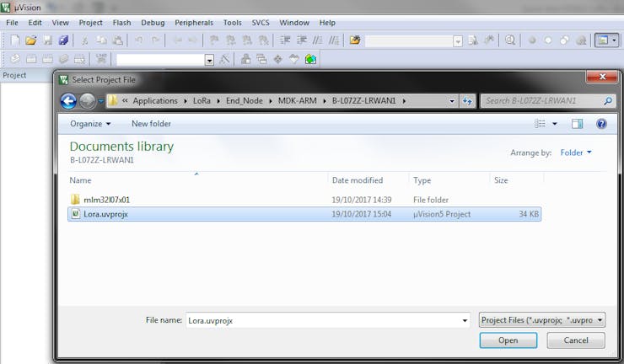This screenshot has width=624, height=364.
Task: Click LoRa in the breadcrumb path
Action: 202,100
